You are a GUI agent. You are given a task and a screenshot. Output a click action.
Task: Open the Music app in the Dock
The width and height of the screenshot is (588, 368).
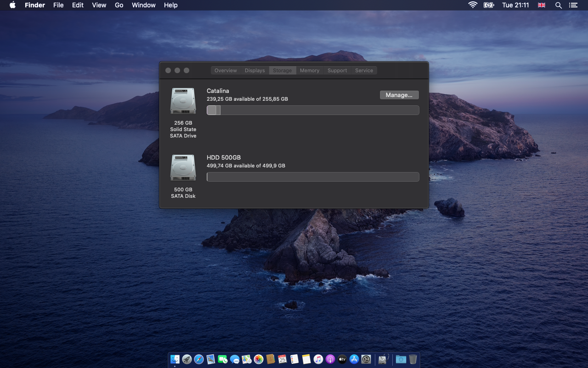coord(318,359)
